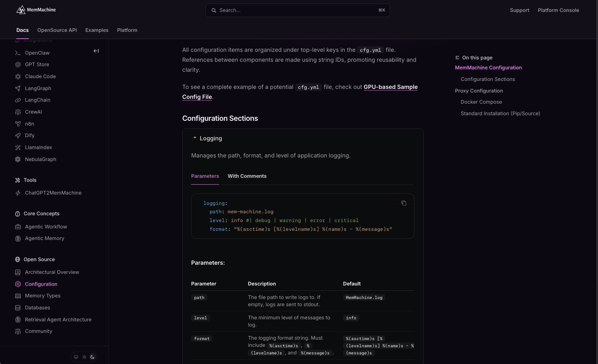Switch to dark theme mode

coord(93,357)
